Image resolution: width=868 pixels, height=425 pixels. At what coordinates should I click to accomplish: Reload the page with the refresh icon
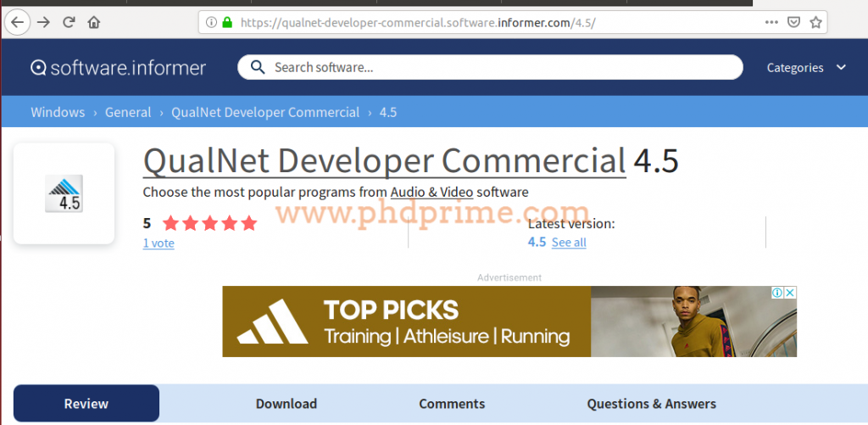pyautogui.click(x=69, y=22)
